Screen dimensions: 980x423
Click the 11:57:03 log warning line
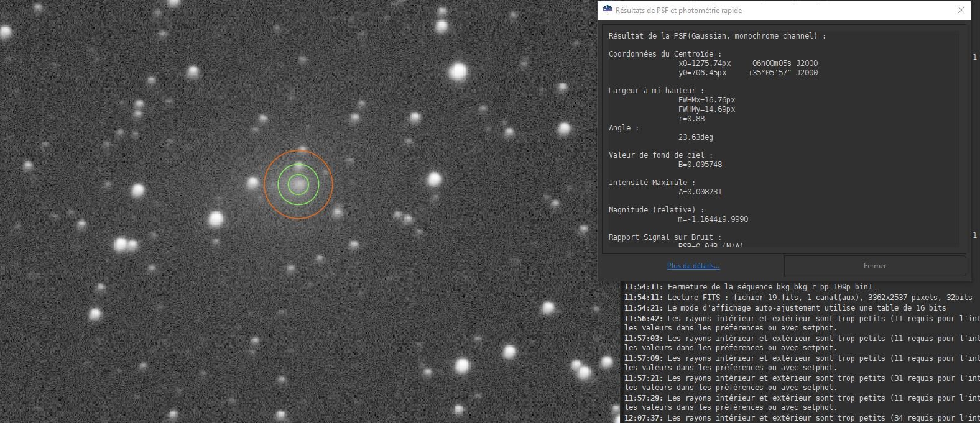(x=802, y=343)
